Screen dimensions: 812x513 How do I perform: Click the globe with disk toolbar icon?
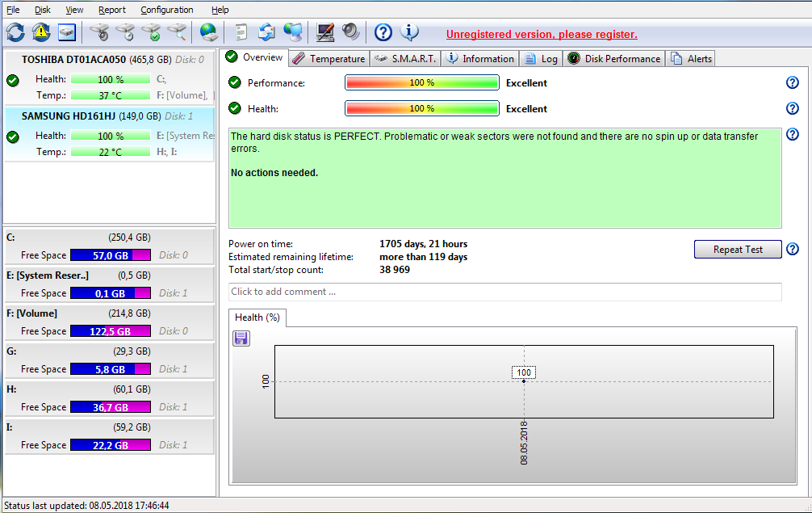click(209, 32)
